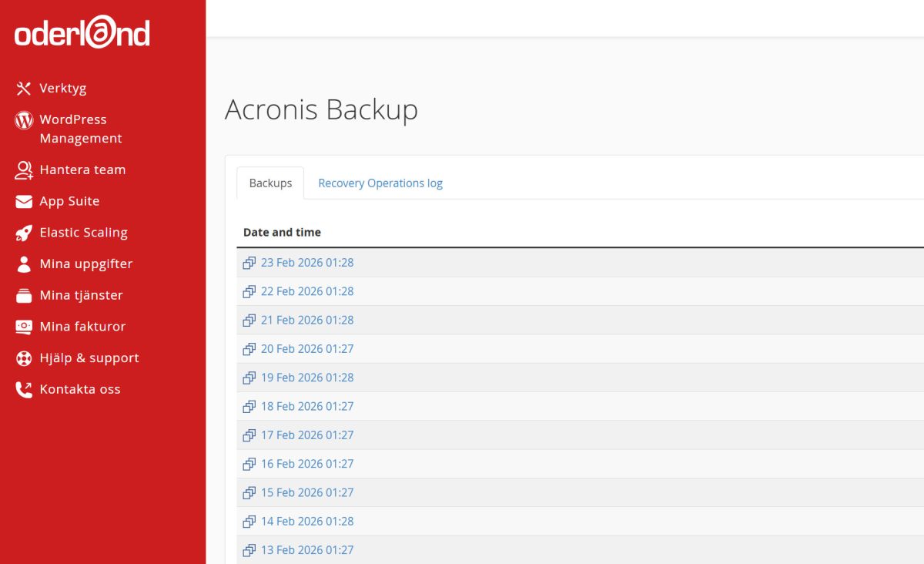The width and height of the screenshot is (924, 564).
Task: Click backup icon beside 18 Feb 2026 01:27
Action: 249,407
